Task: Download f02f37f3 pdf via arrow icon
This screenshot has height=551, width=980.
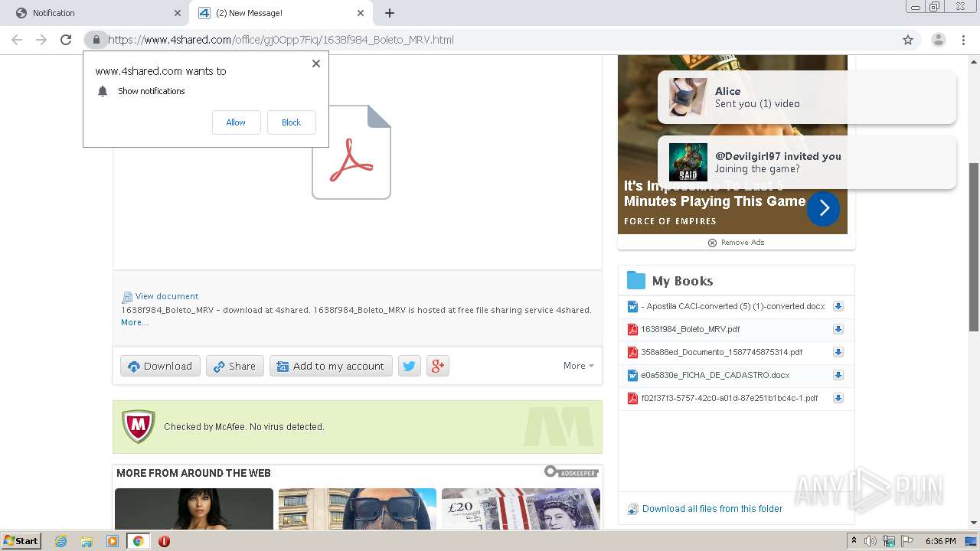Action: (838, 398)
